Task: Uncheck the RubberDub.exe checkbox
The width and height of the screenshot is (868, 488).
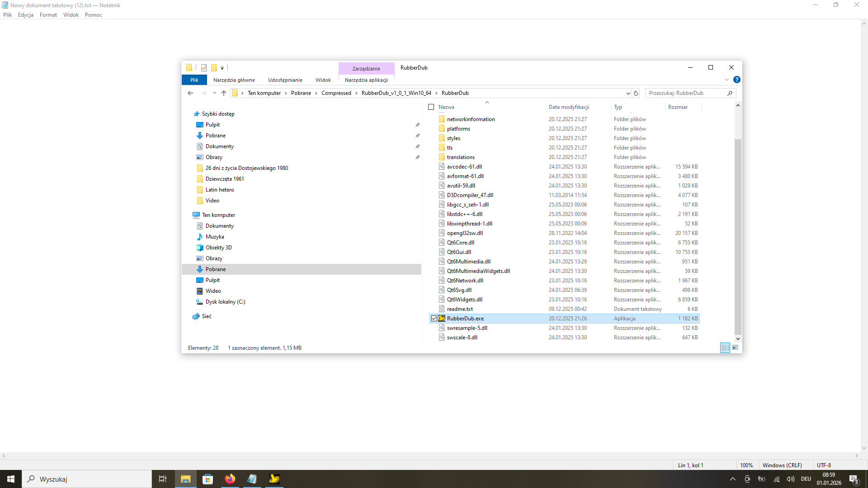Action: (434, 319)
